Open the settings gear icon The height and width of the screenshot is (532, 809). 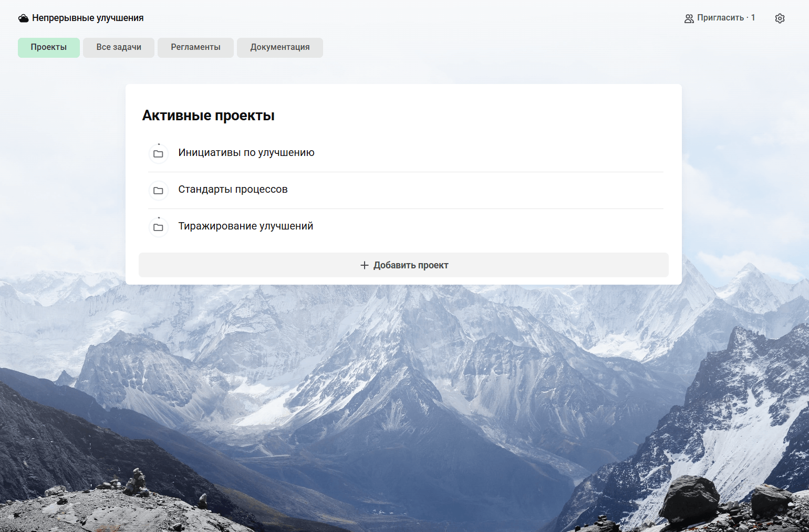(780, 18)
